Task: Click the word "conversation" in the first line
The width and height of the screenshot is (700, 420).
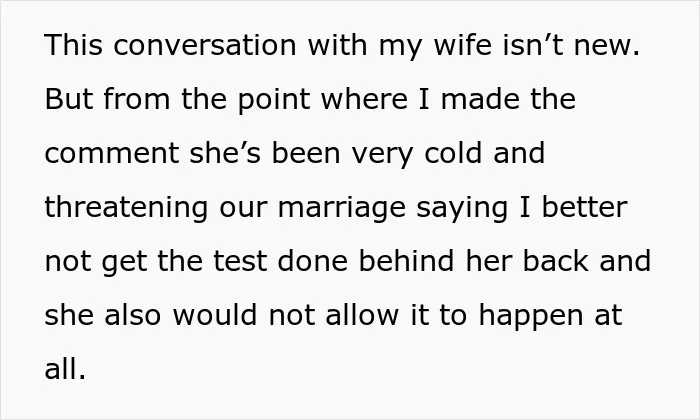Action: 204,45
